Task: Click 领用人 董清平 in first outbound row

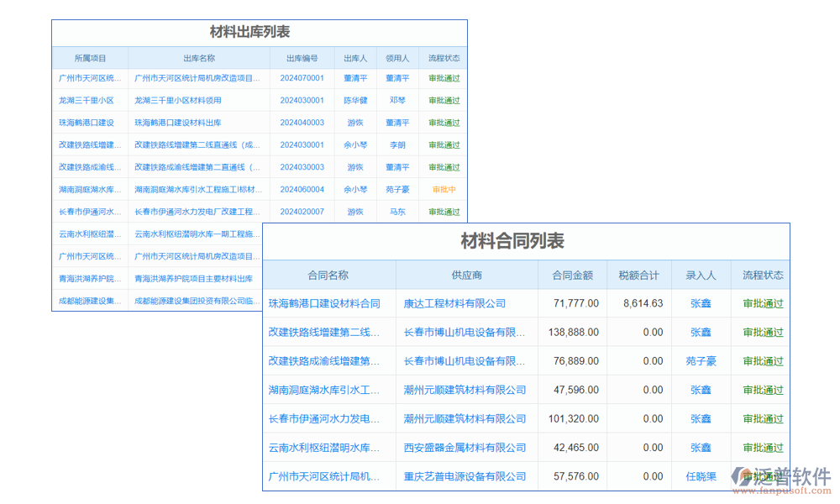Action: click(x=397, y=77)
